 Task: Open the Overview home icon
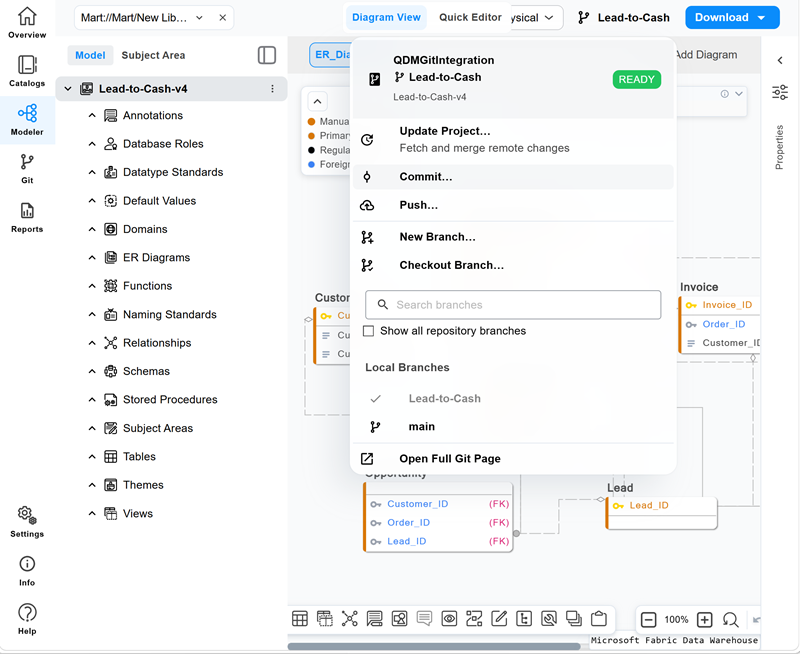[27, 17]
